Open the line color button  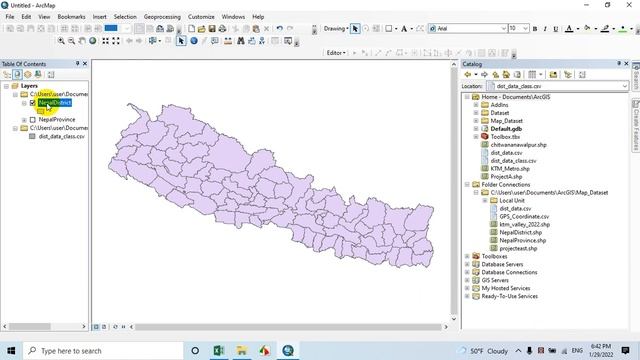pos(605,29)
